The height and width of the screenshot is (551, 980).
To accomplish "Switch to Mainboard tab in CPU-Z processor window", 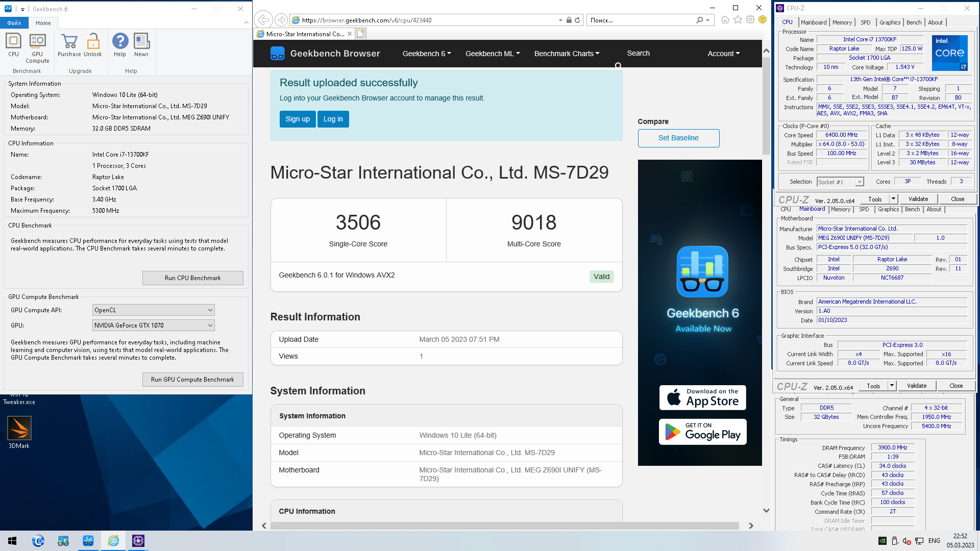I will (x=813, y=22).
